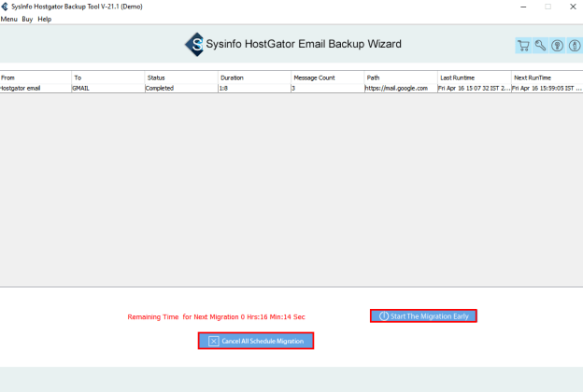Click the help question mark icon

point(557,46)
